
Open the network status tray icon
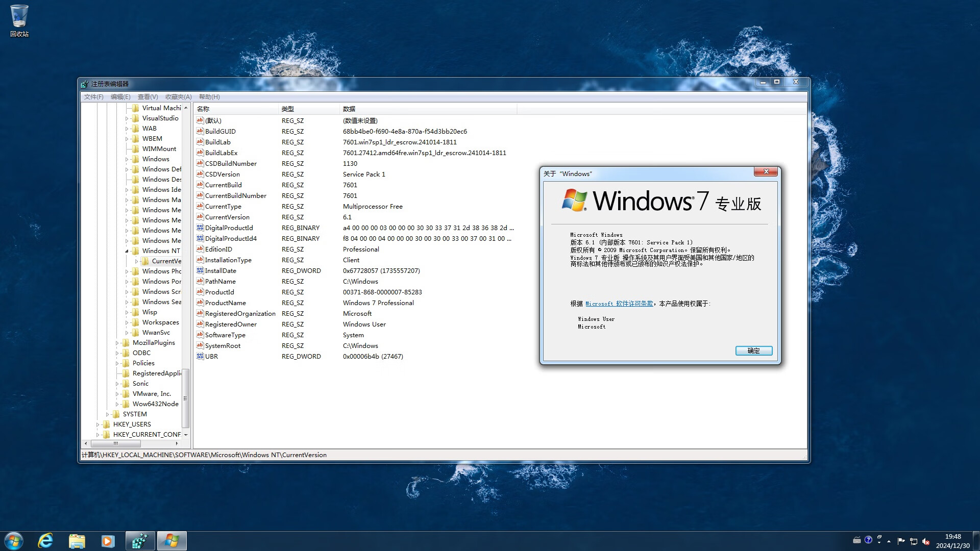tap(914, 541)
